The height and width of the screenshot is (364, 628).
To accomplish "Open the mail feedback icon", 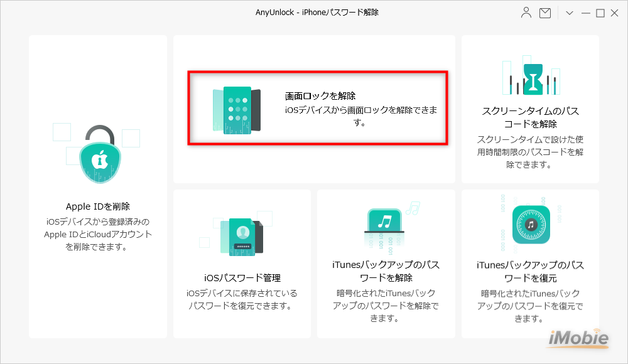I will [545, 13].
